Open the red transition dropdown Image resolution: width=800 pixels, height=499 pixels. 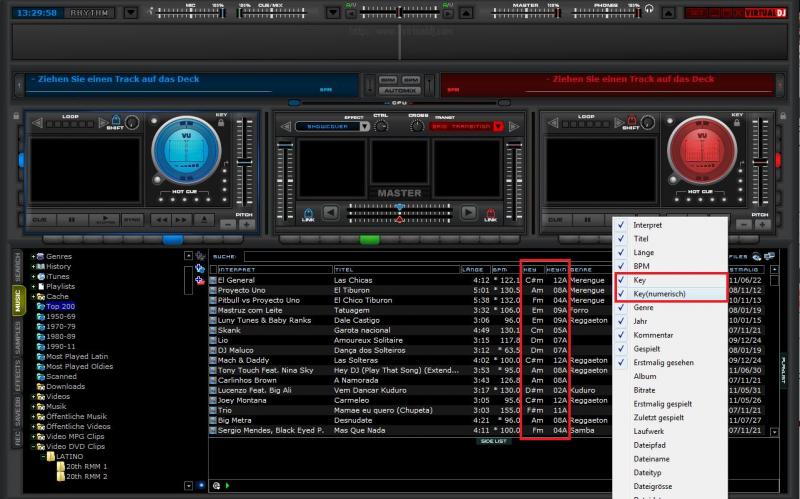pos(498,127)
